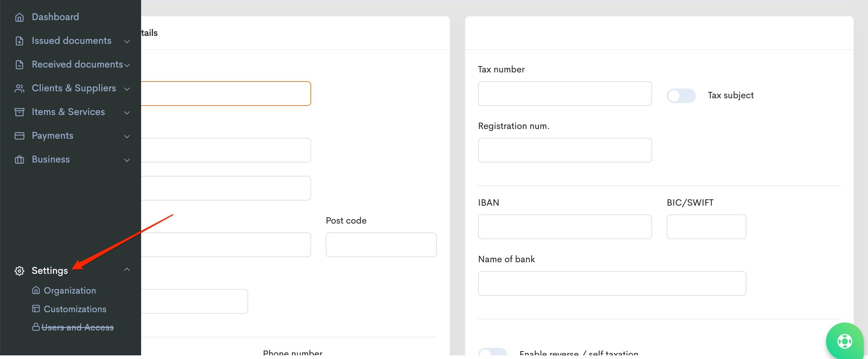868x359 pixels.
Task: Go to Dashboard
Action: click(x=55, y=17)
